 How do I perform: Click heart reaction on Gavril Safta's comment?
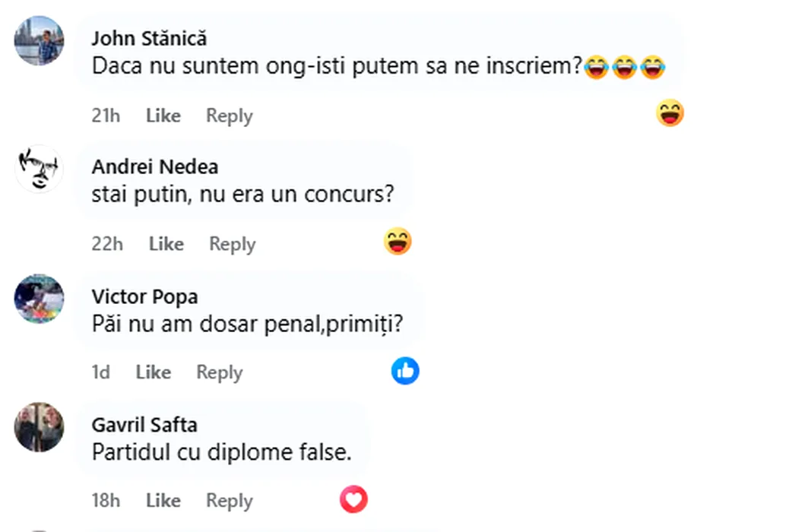(353, 499)
